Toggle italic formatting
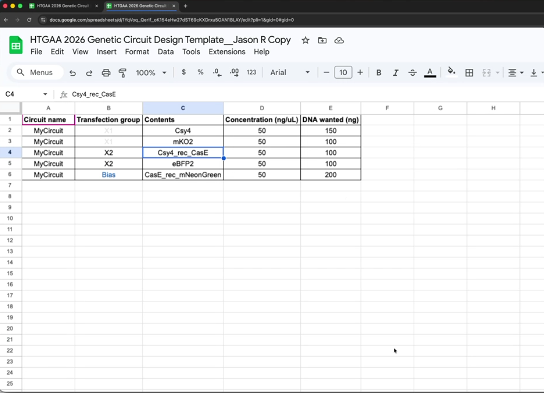Screen dimensions: 544x393 [x=396, y=72]
